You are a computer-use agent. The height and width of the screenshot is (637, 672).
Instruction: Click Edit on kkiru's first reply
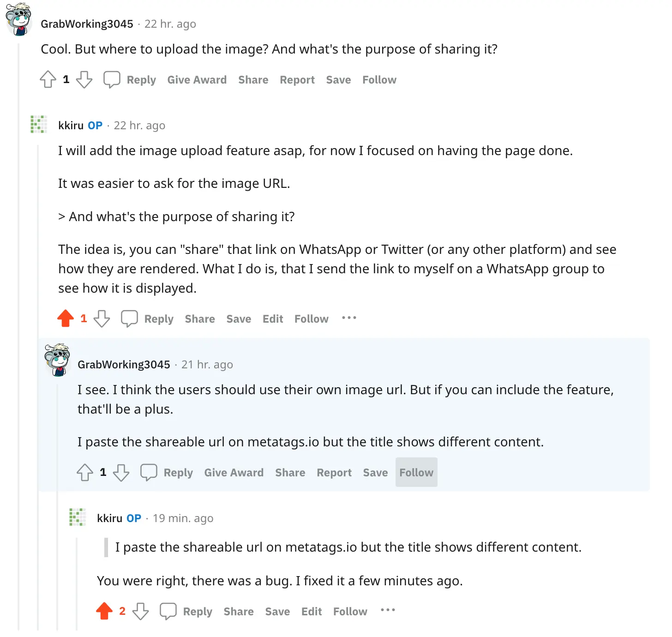[x=273, y=318]
